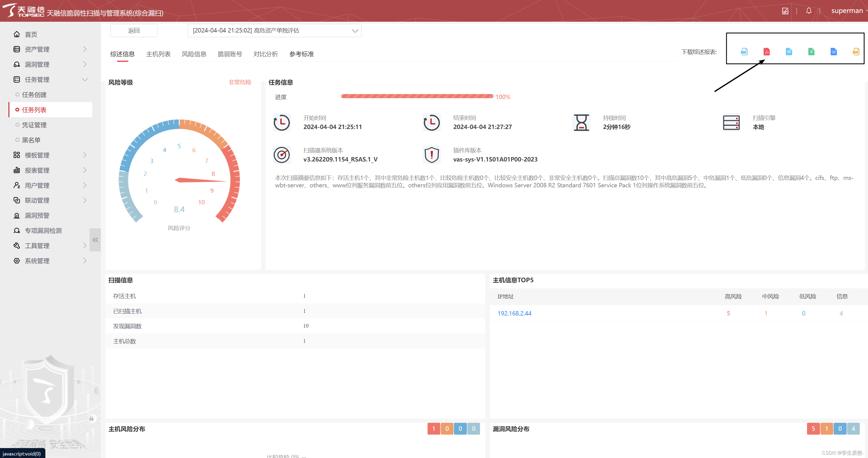Download report as PDF file

click(766, 52)
